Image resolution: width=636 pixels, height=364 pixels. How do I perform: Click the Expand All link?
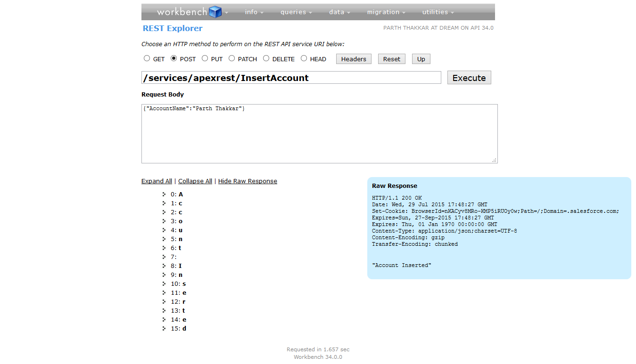[x=157, y=181]
